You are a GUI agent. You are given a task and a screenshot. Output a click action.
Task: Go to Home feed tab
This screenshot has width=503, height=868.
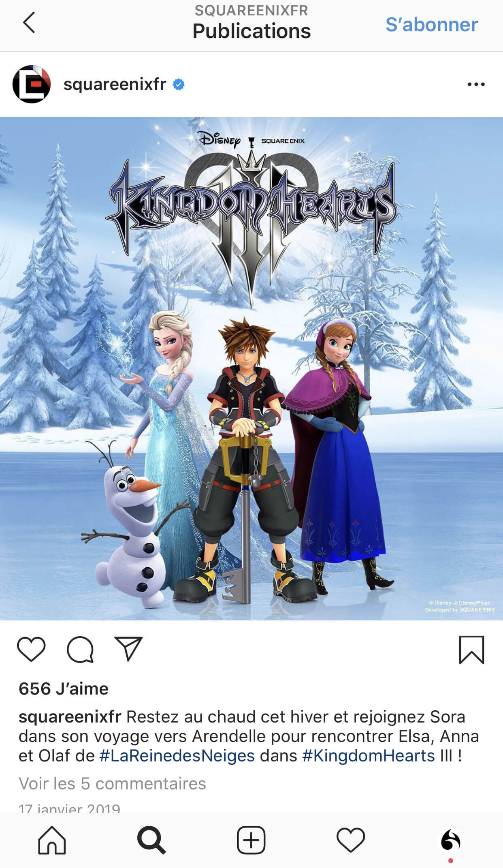(52, 840)
